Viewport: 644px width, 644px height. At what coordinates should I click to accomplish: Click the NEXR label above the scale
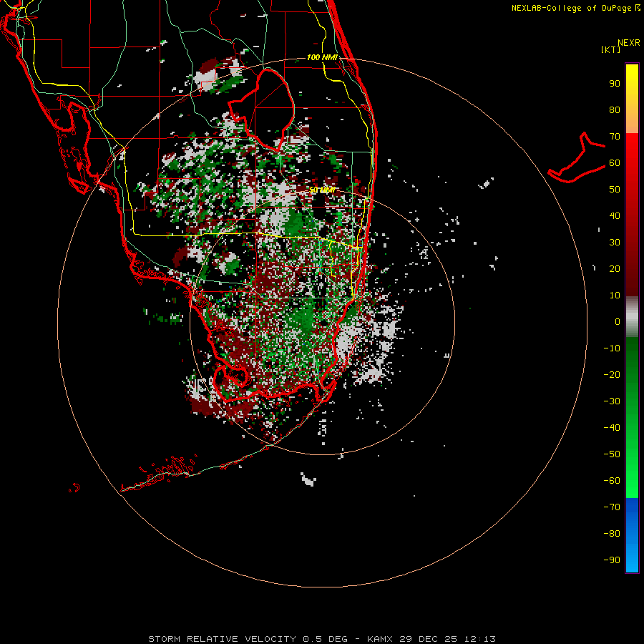point(628,43)
